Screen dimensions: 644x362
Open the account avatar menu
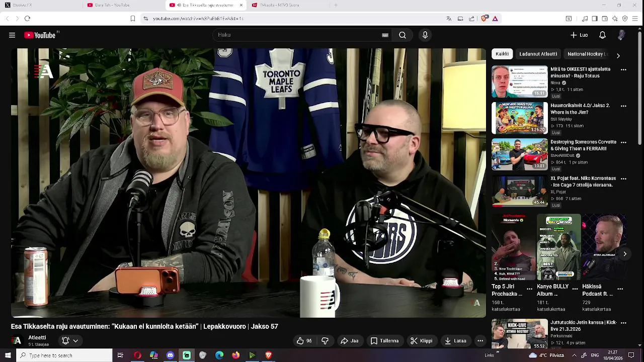coord(621,35)
